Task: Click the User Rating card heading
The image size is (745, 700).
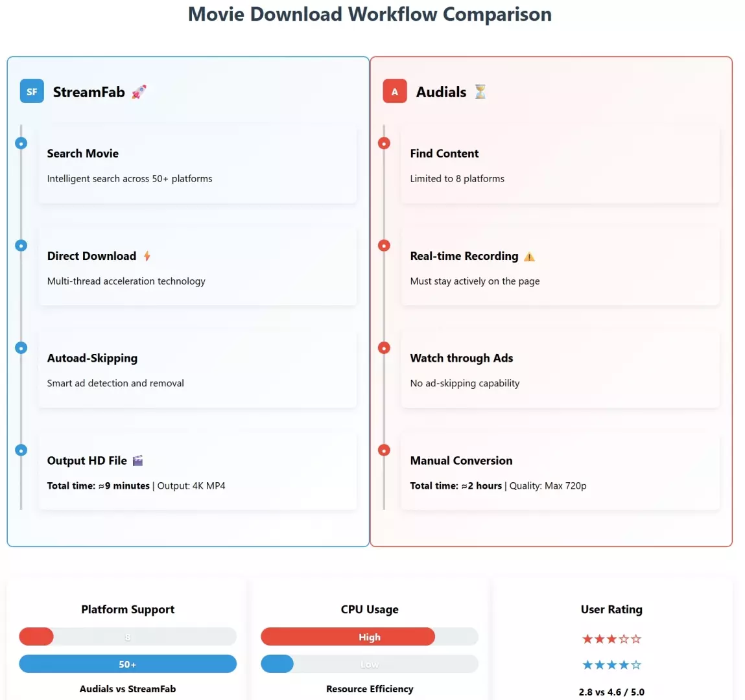Action: pyautogui.click(x=611, y=609)
